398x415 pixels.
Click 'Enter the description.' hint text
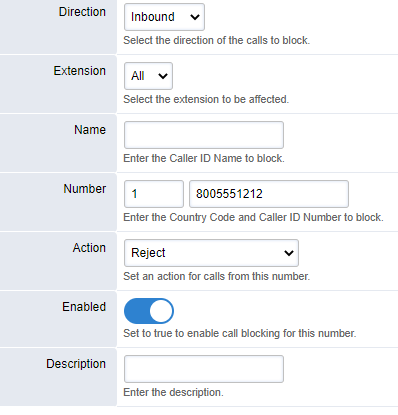pos(173,392)
